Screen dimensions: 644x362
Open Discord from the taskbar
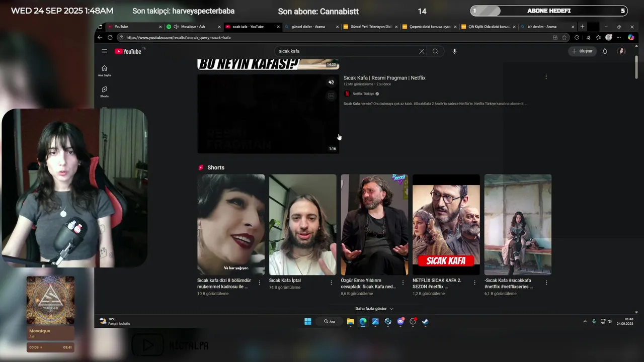(x=400, y=321)
